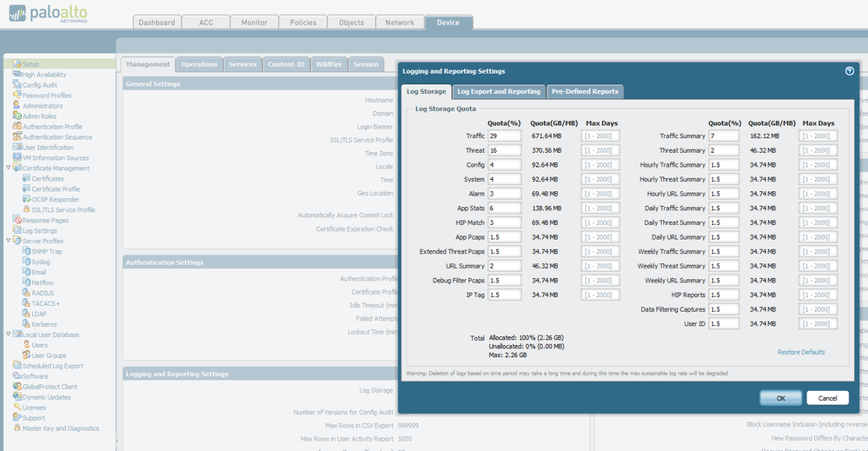The image size is (868, 451).
Task: Select the Config Audit sidebar icon
Action: click(x=16, y=85)
